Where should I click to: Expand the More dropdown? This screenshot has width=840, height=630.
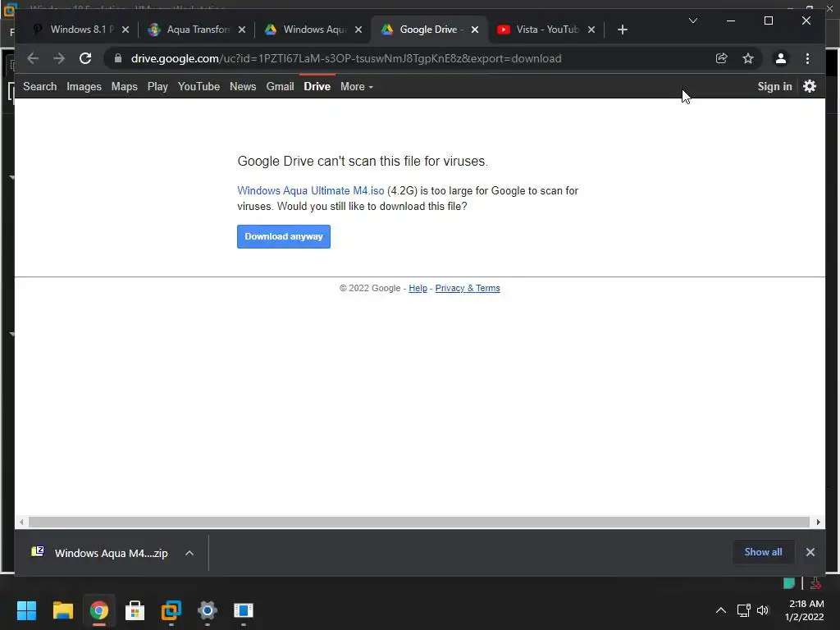[x=356, y=86]
